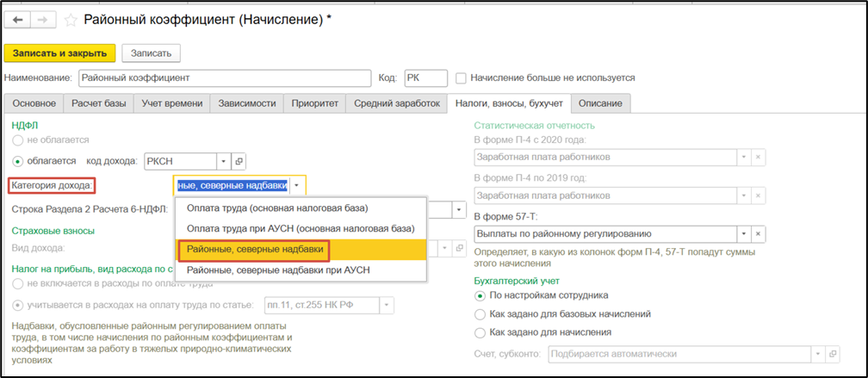Screen dimensions: 868x378
Task: Switch to the 'Средний заработок' tab
Action: (394, 103)
